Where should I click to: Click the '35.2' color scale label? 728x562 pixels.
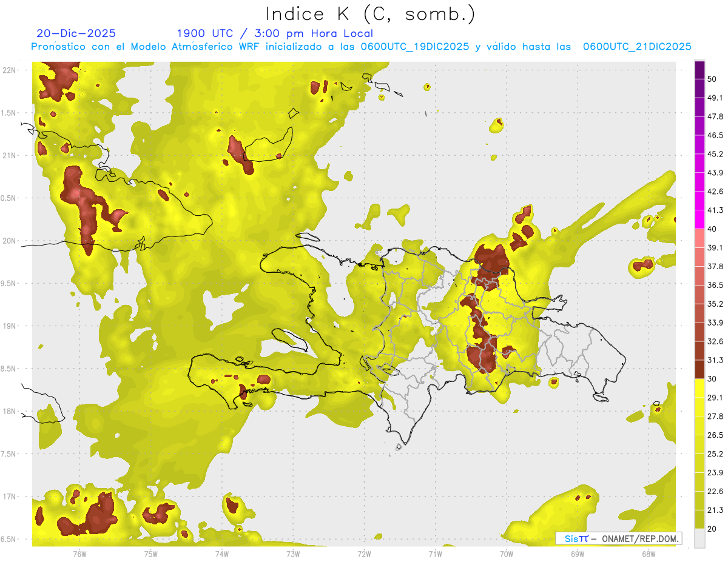click(x=715, y=304)
